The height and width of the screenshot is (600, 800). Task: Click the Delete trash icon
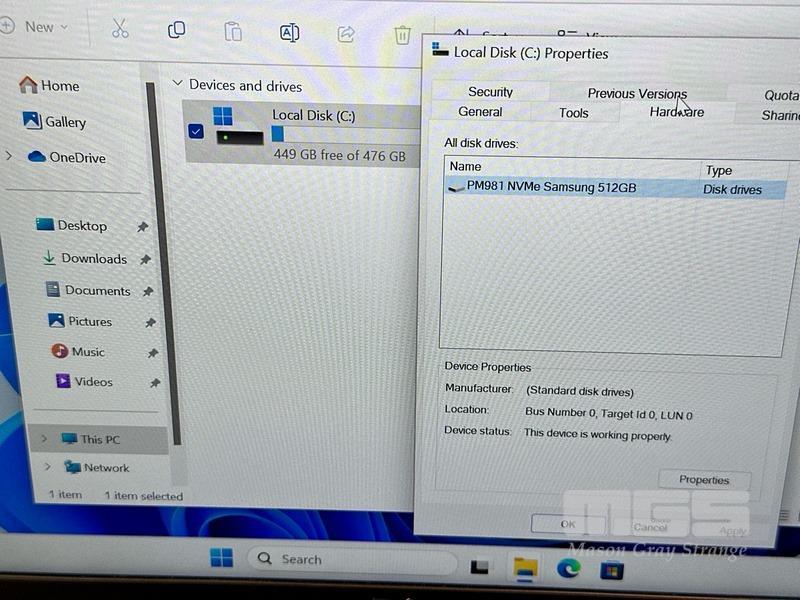[402, 35]
